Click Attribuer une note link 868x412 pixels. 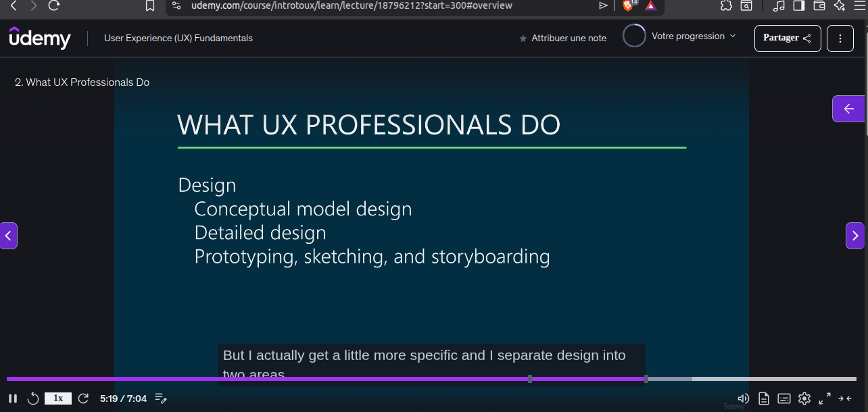click(562, 38)
